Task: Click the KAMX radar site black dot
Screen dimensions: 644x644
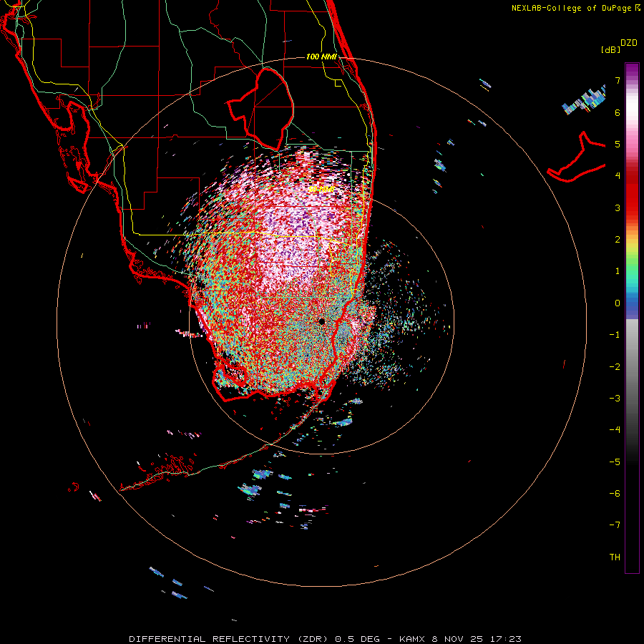Action: [321, 321]
